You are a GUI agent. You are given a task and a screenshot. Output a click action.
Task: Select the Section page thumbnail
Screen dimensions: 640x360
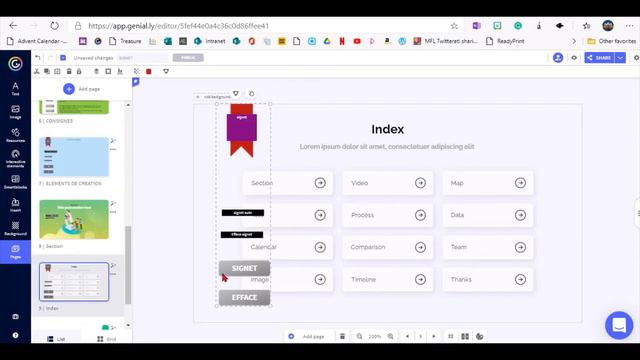click(74, 219)
